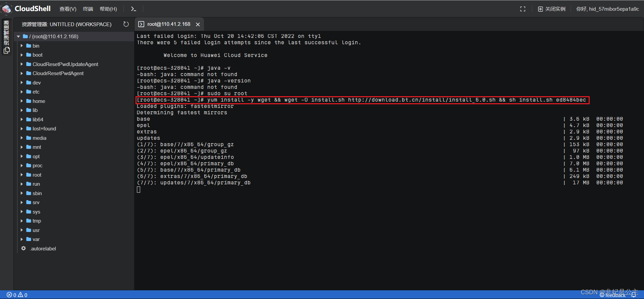
Task: Refresh the resource manager tree
Action: point(126,24)
